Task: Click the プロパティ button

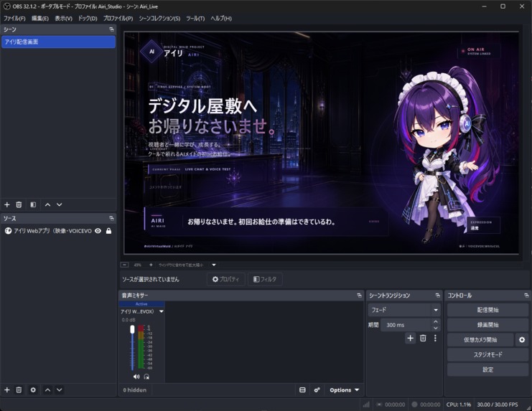Action: (226, 279)
